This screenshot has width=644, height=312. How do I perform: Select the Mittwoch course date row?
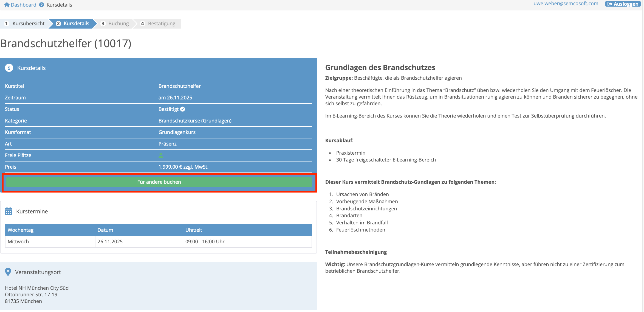pyautogui.click(x=18, y=241)
